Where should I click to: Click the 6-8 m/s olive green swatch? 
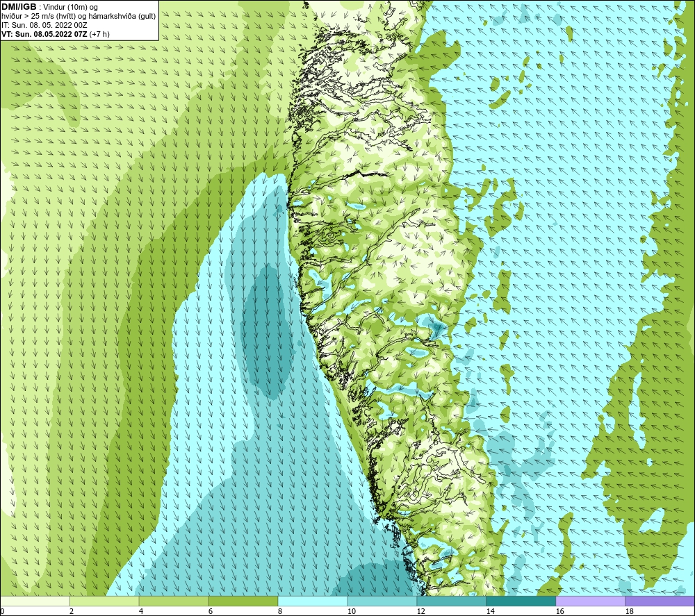243,601
